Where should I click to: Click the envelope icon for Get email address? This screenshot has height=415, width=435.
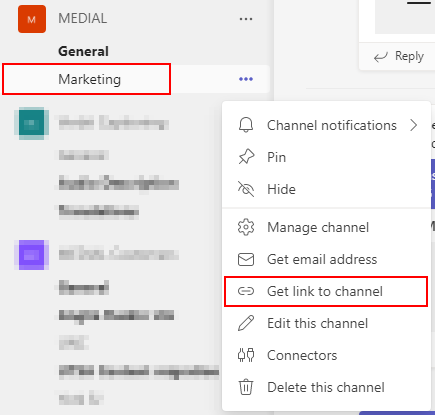pos(246,259)
